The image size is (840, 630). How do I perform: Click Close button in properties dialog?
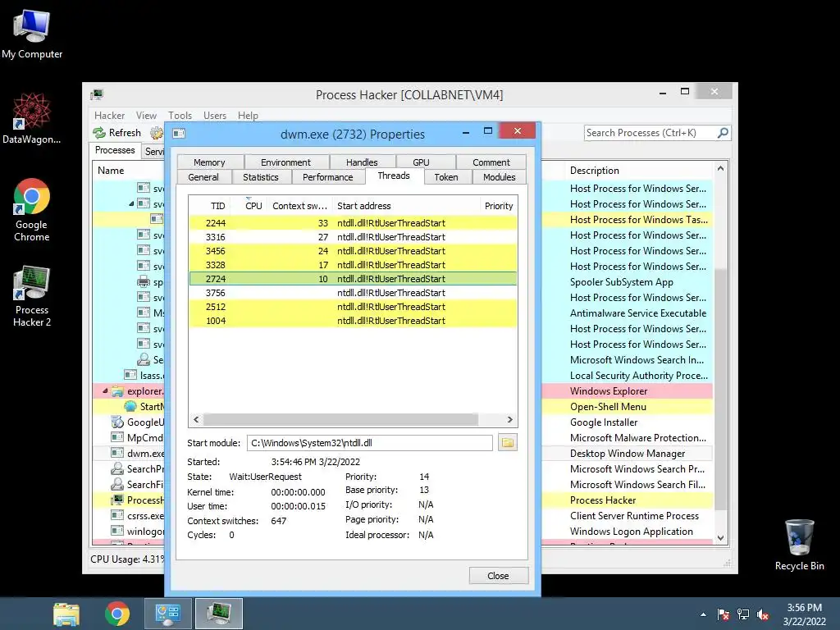click(498, 575)
